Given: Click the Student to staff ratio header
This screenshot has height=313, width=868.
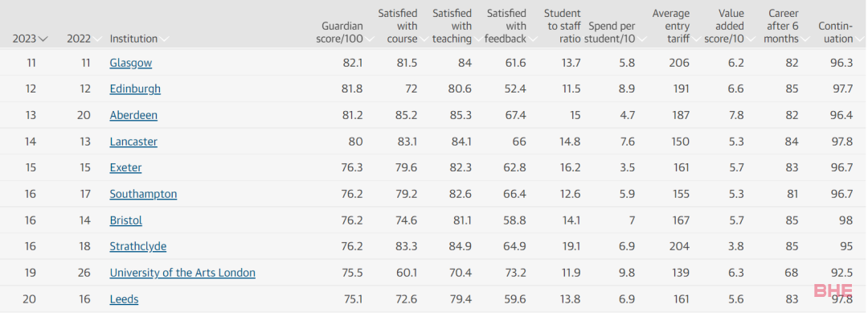Looking at the screenshot, I should click(563, 26).
